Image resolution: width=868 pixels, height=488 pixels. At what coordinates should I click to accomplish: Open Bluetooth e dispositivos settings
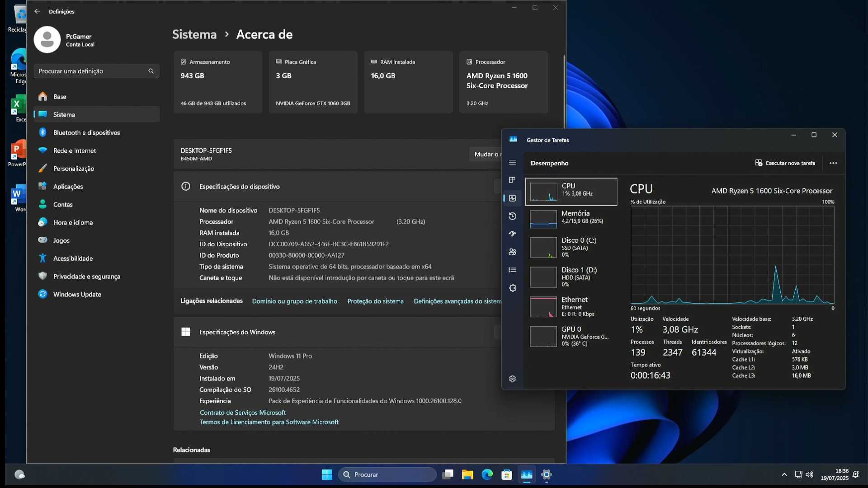(x=96, y=132)
